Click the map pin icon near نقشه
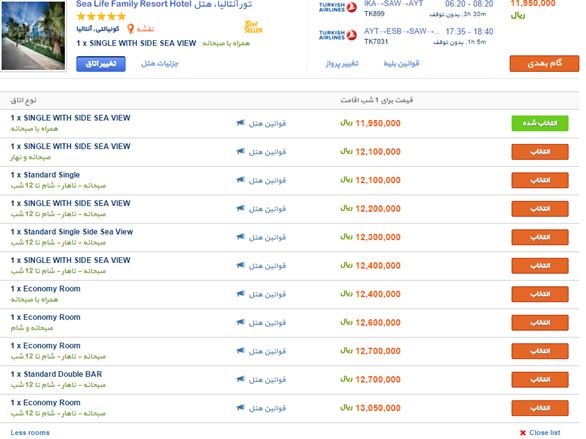Image resolution: width=586 pixels, height=439 pixels. tap(130, 29)
